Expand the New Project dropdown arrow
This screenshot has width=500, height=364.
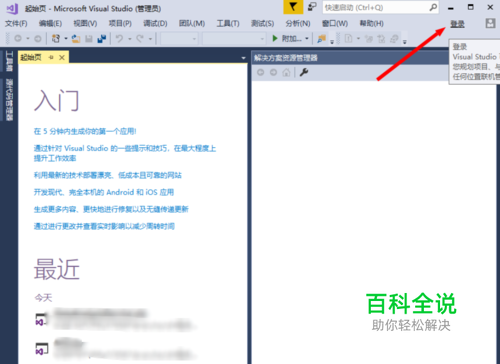point(66,39)
